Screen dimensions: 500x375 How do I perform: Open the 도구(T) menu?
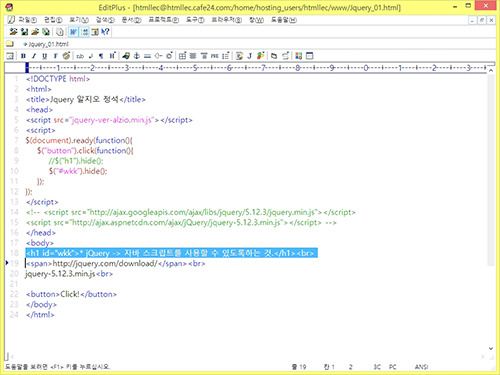pos(195,20)
